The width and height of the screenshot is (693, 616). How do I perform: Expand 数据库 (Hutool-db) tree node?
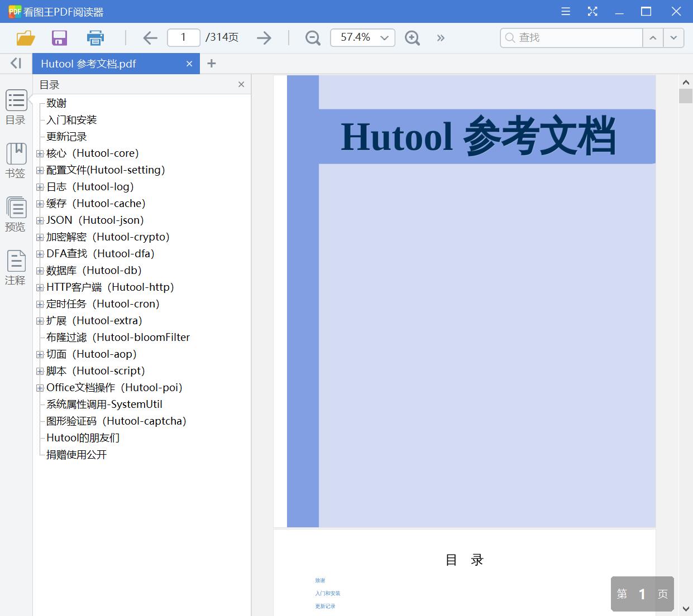40,271
